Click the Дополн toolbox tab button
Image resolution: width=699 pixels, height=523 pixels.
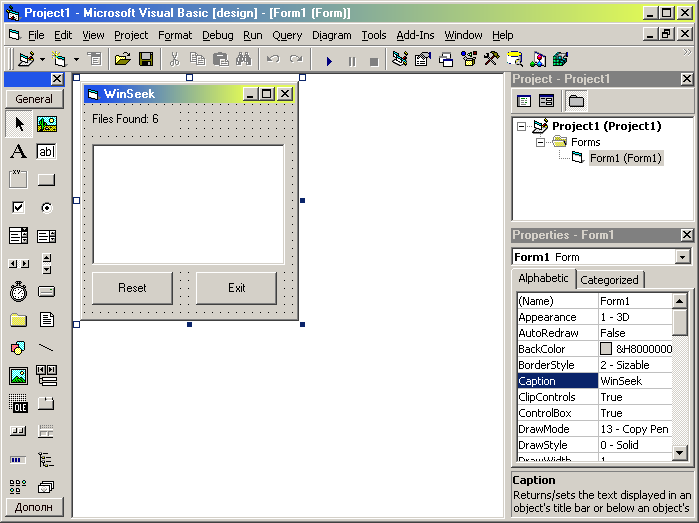(34, 507)
